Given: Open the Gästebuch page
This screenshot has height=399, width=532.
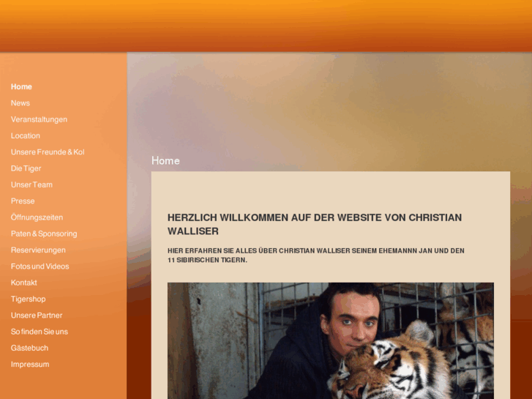Looking at the screenshot, I should [x=29, y=348].
